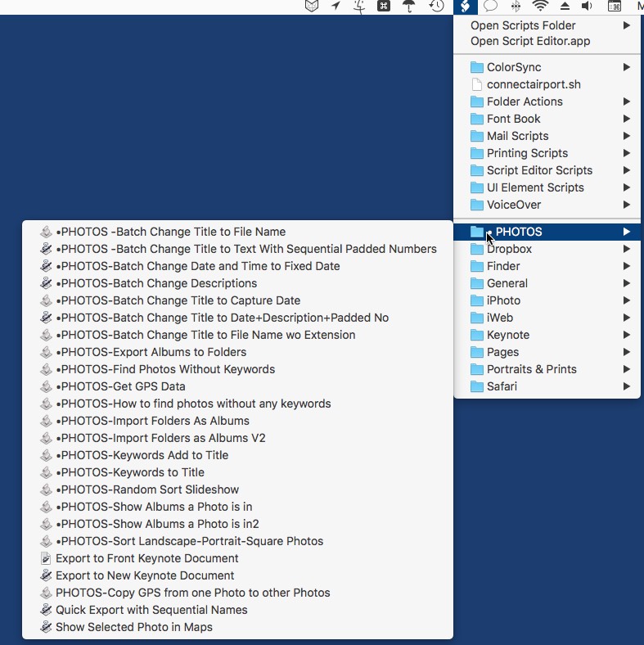Click the Keynote folder icon
The image size is (644, 645).
coord(476,335)
